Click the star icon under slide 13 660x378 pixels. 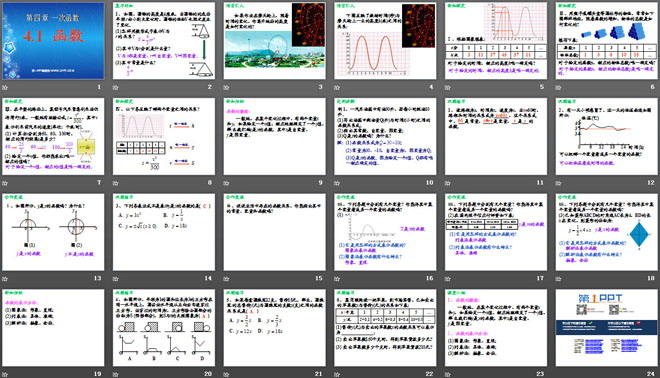click(x=5, y=279)
